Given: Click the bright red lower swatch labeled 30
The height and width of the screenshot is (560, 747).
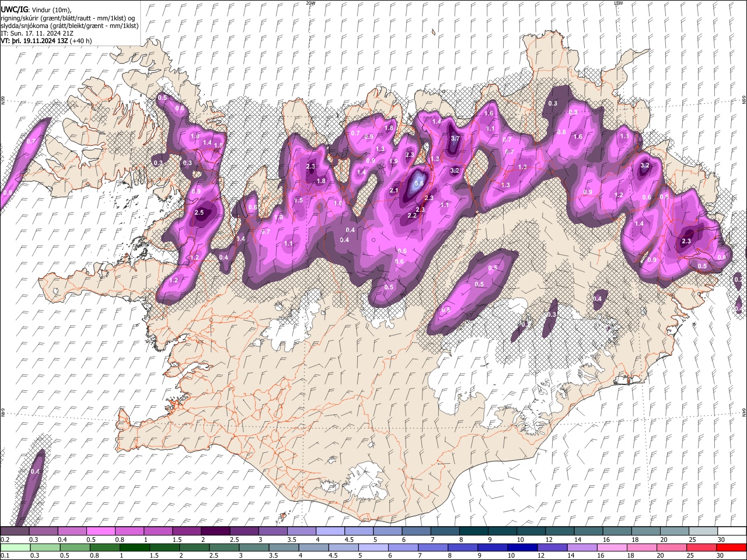Looking at the screenshot, I should 732,547.
